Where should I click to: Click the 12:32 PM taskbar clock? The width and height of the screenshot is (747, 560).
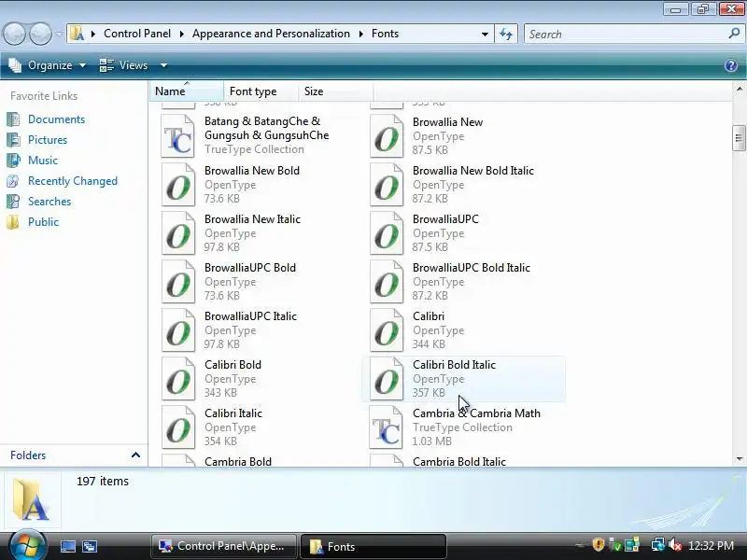click(x=711, y=546)
